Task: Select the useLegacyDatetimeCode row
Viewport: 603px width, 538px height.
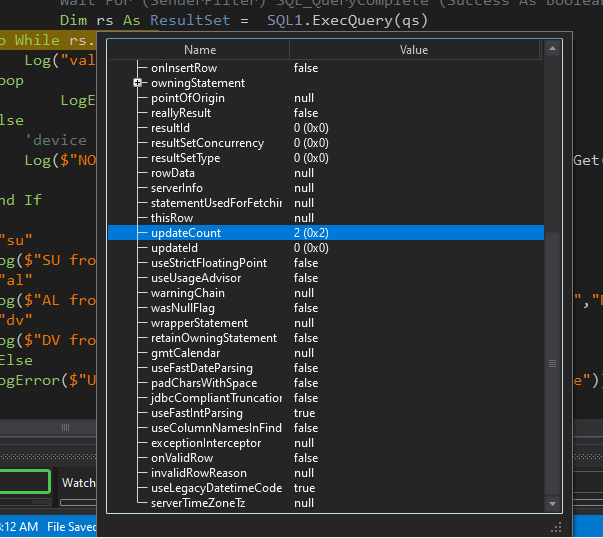Action: (x=326, y=488)
